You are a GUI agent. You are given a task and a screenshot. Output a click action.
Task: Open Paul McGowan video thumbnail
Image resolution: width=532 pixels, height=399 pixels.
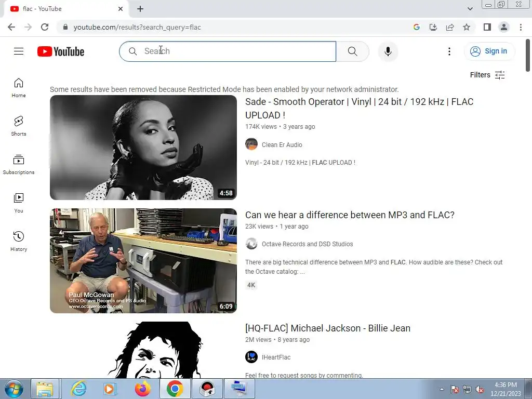pyautogui.click(x=143, y=261)
